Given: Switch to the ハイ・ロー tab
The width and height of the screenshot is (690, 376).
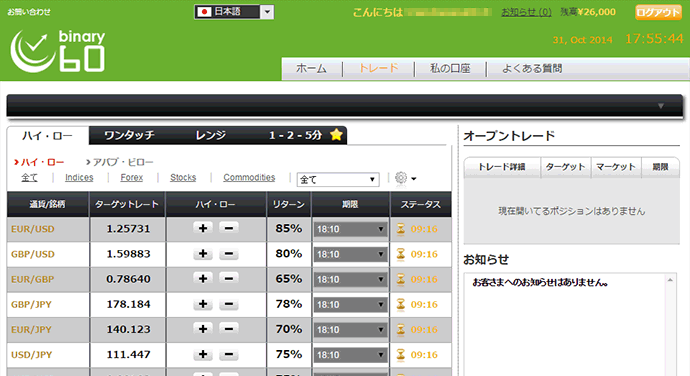Looking at the screenshot, I should pos(48,136).
